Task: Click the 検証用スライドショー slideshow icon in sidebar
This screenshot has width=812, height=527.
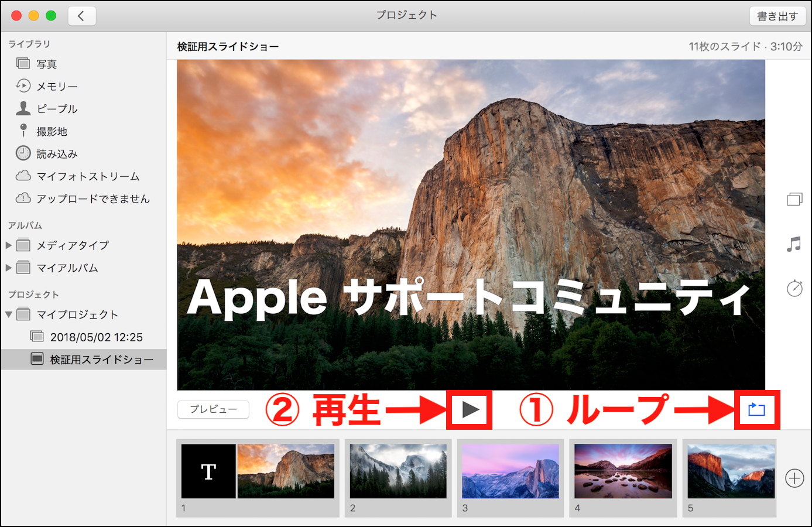Action: [37, 358]
